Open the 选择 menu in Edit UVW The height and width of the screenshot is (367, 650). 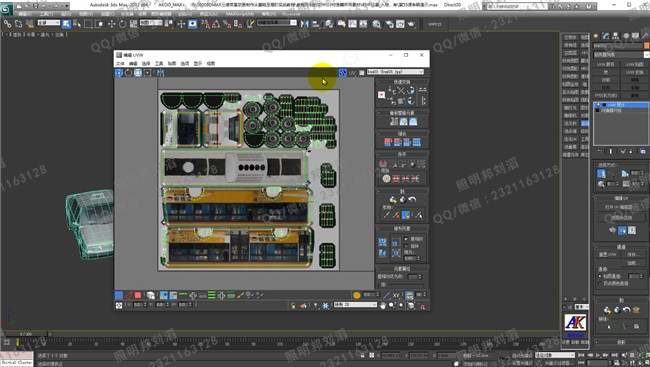[x=146, y=63]
